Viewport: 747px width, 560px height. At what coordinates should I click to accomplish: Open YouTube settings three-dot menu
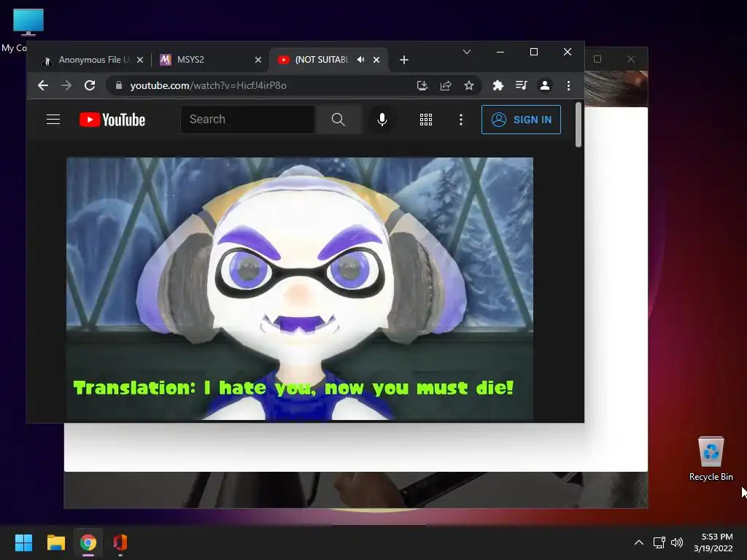pyautogui.click(x=461, y=120)
